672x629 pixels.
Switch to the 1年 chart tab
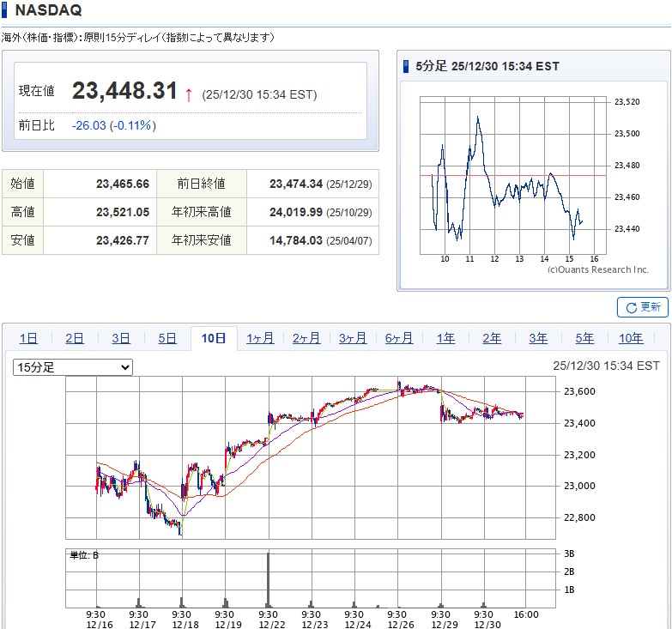(445, 338)
